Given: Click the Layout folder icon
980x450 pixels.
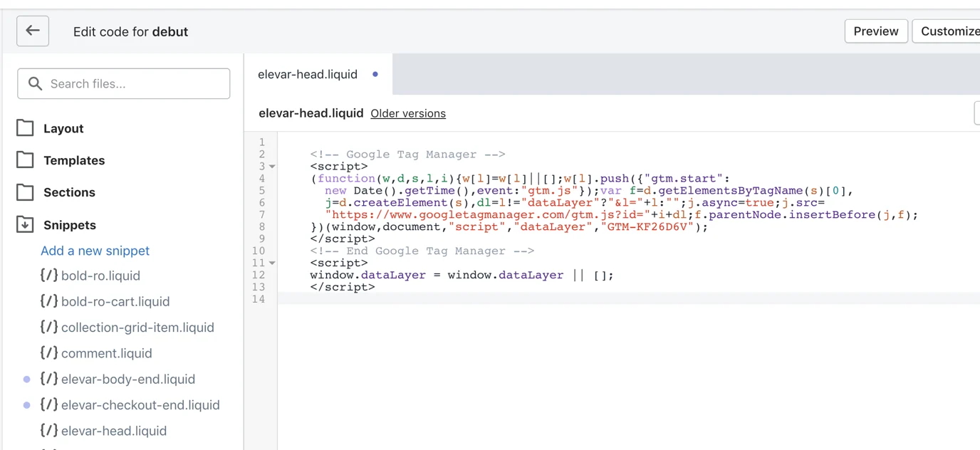Looking at the screenshot, I should pos(25,128).
